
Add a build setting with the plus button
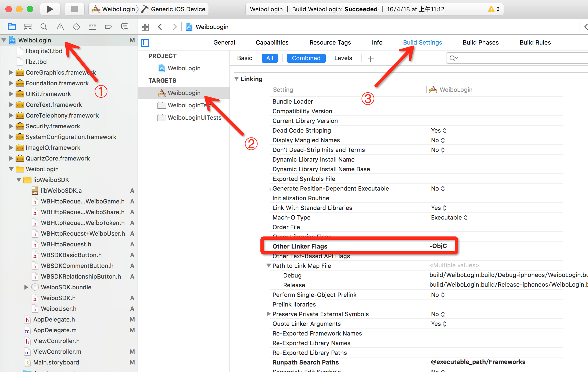(371, 59)
